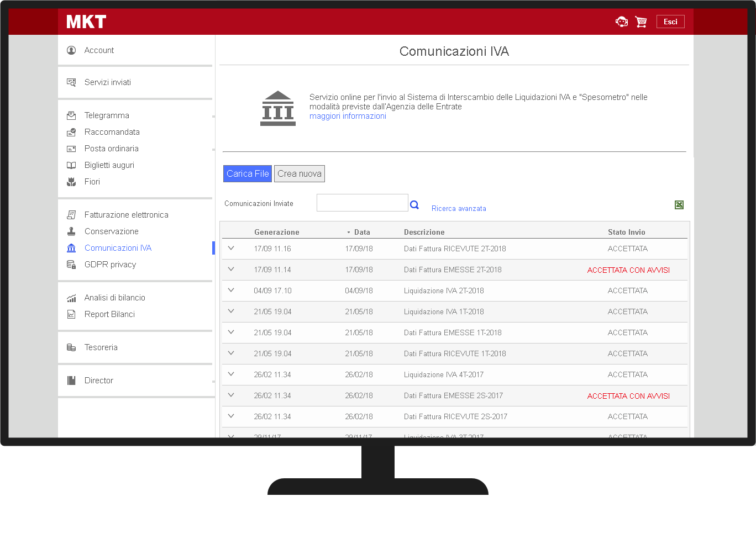Open Account menu item

point(99,50)
